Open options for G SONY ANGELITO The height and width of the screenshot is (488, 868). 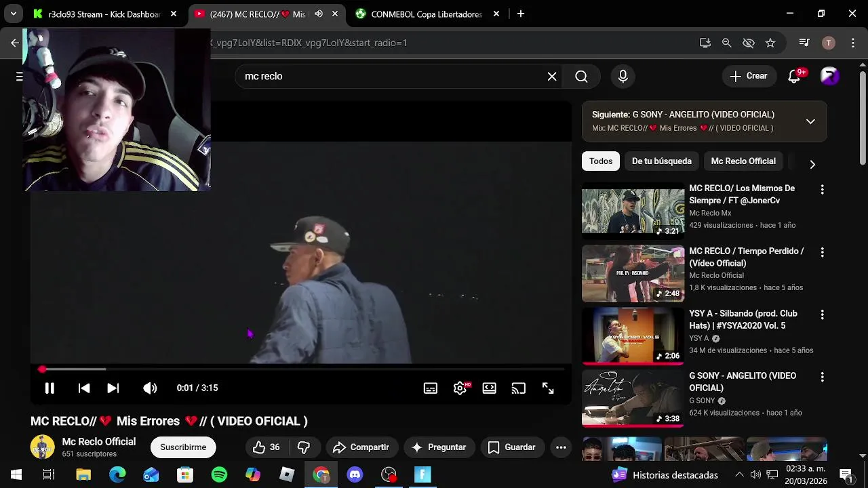(x=822, y=378)
